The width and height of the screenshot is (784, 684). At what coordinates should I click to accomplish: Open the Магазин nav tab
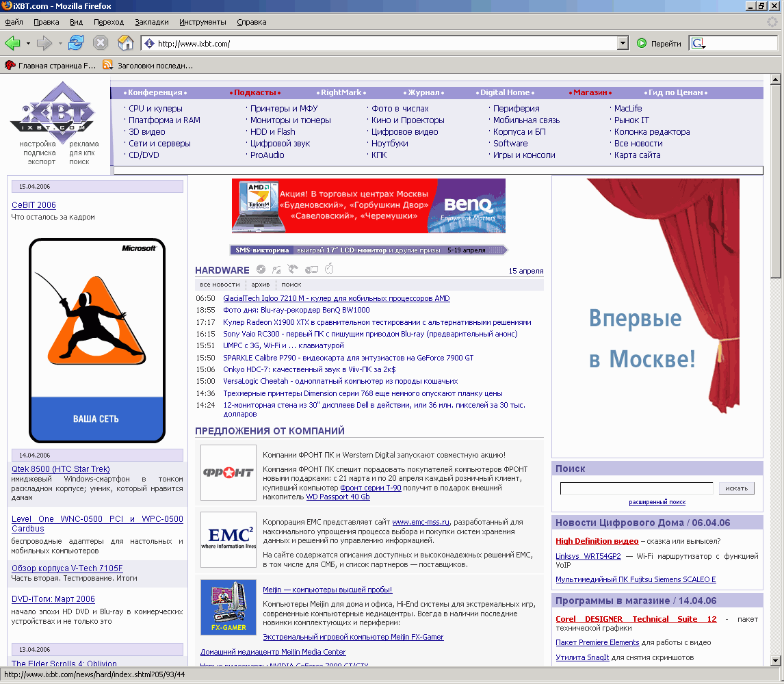pyautogui.click(x=590, y=92)
